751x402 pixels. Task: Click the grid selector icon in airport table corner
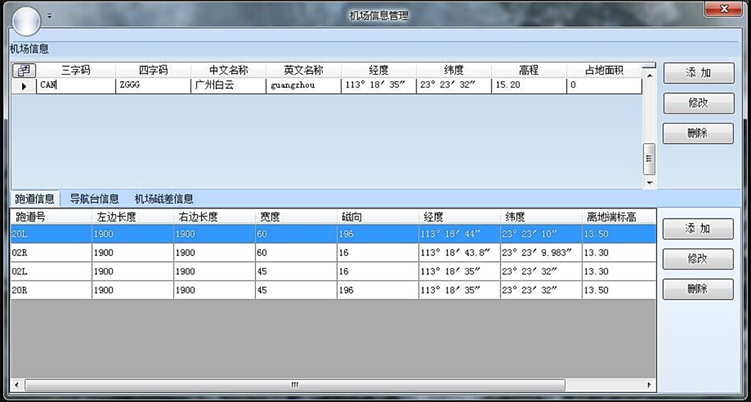23,70
